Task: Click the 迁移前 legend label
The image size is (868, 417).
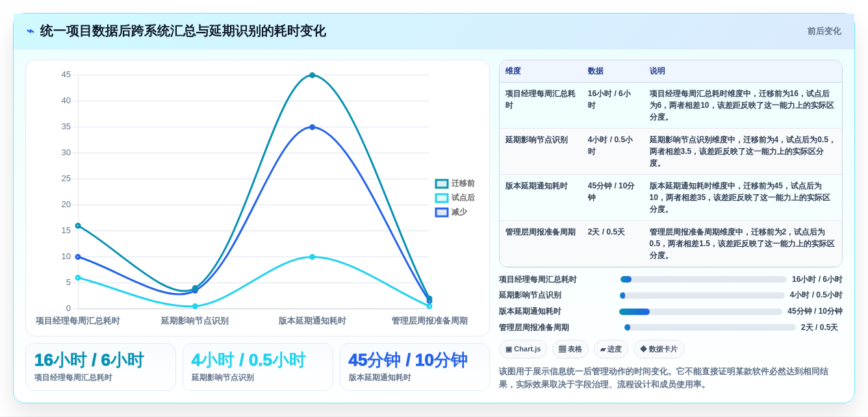Action: tap(463, 184)
